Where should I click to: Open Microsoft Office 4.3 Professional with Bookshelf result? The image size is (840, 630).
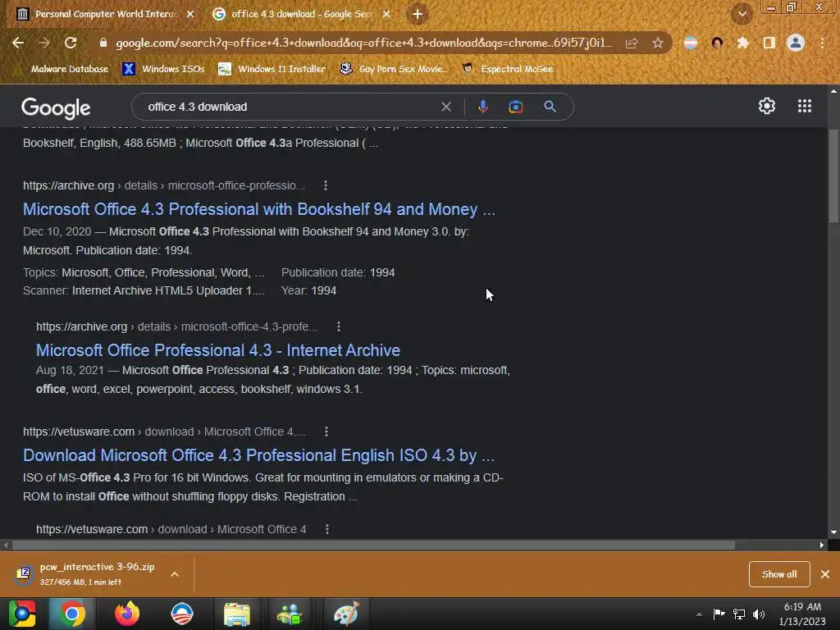tap(258, 209)
